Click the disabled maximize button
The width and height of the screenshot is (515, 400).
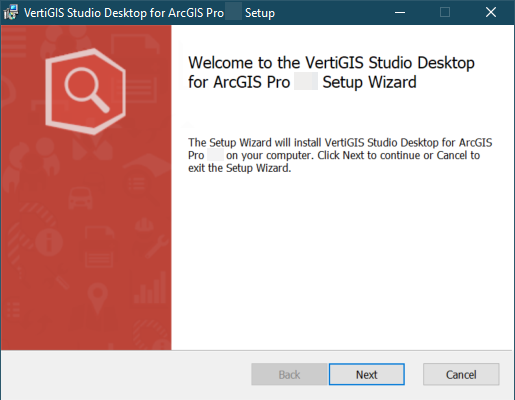(445, 13)
